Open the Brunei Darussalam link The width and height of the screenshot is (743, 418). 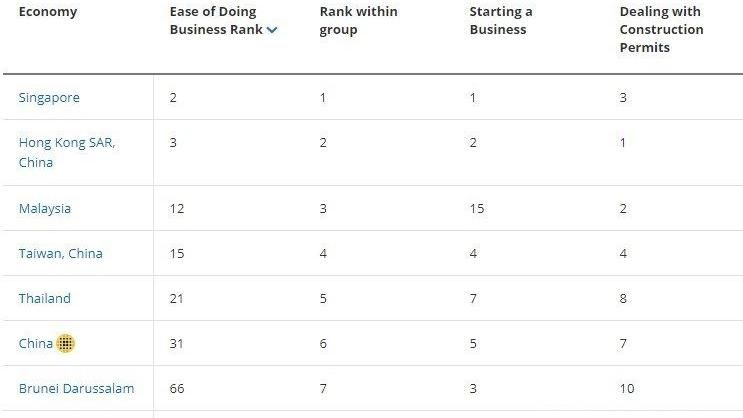tap(76, 389)
